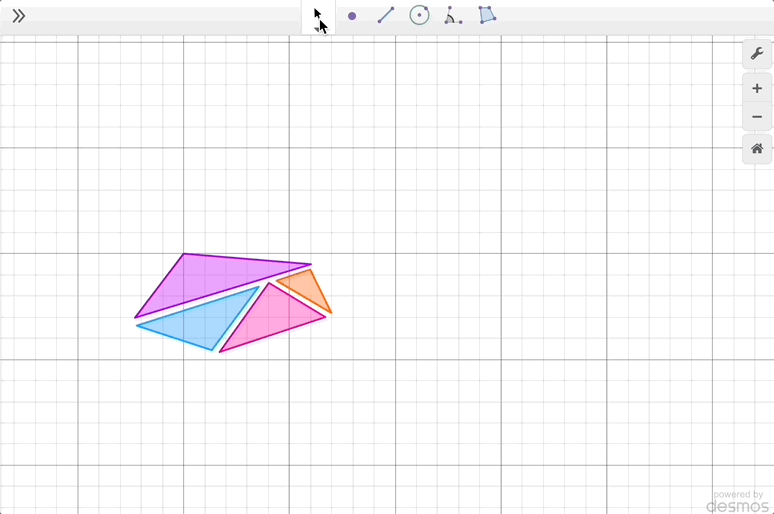The image size is (774, 514).
Task: Zoom in with the plus button
Action: coord(757,89)
